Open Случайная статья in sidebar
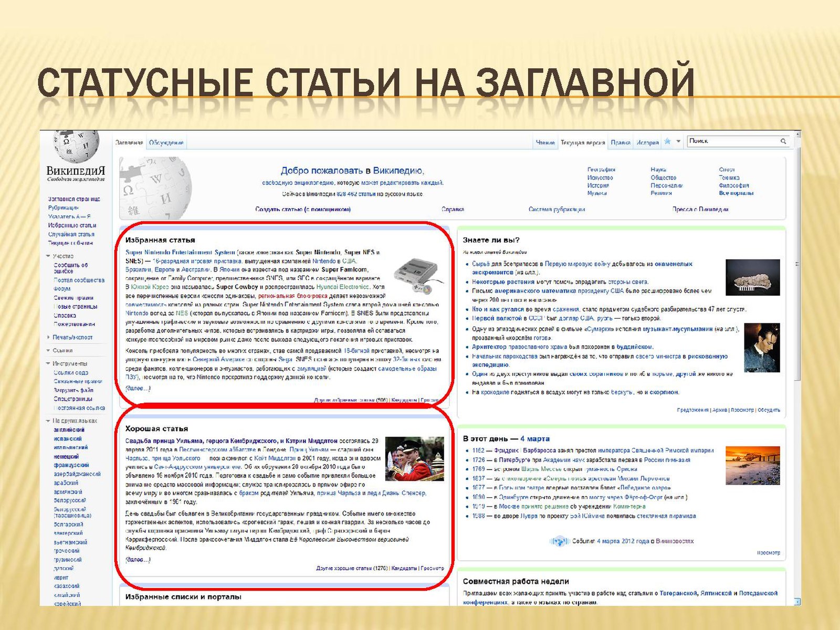 click(71, 234)
